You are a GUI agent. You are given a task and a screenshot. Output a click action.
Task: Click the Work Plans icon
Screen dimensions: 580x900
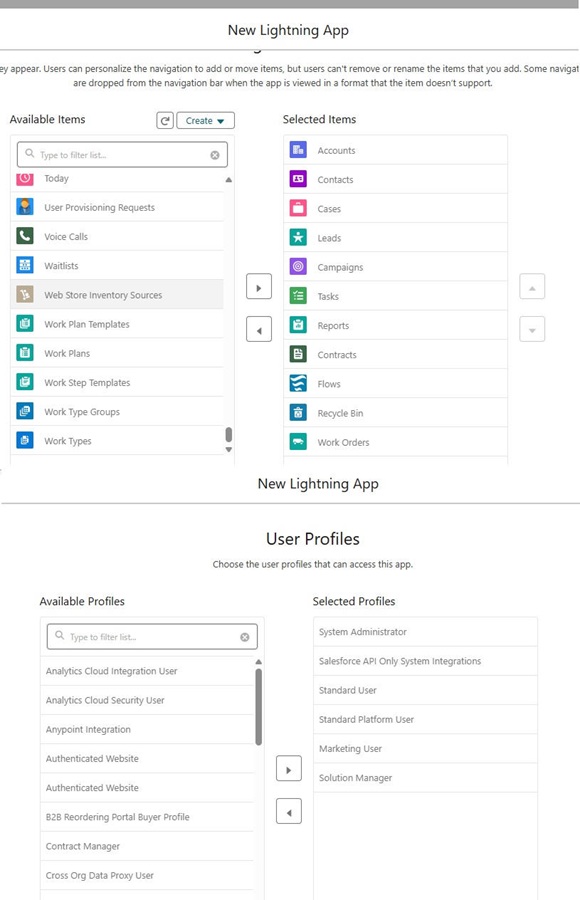pyautogui.click(x=25, y=353)
